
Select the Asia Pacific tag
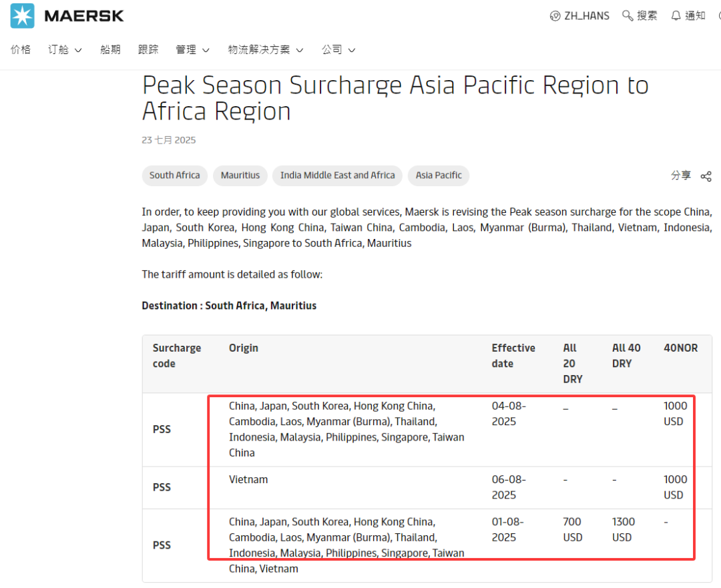[x=439, y=176]
